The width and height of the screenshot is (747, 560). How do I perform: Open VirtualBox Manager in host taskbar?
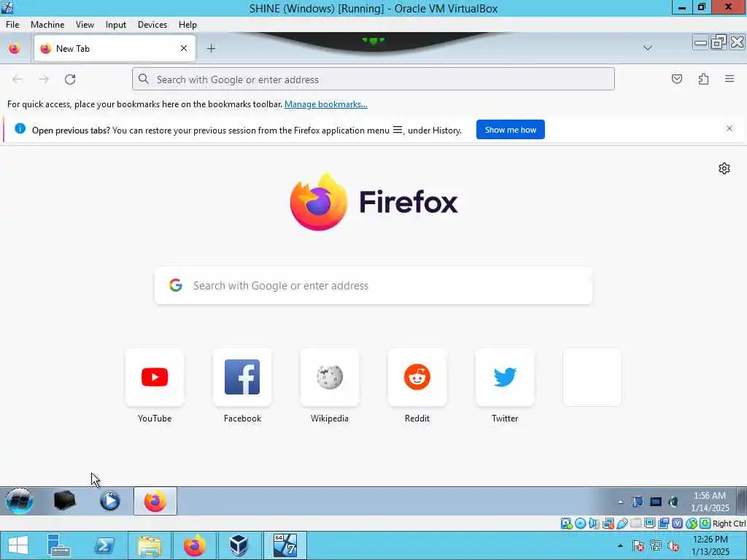point(239,545)
